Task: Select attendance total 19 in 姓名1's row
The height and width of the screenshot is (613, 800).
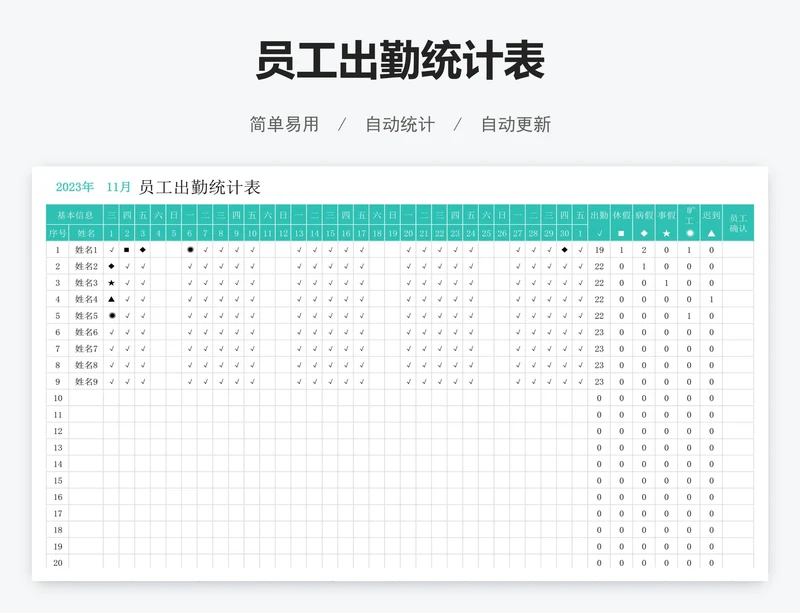Action: click(x=599, y=250)
